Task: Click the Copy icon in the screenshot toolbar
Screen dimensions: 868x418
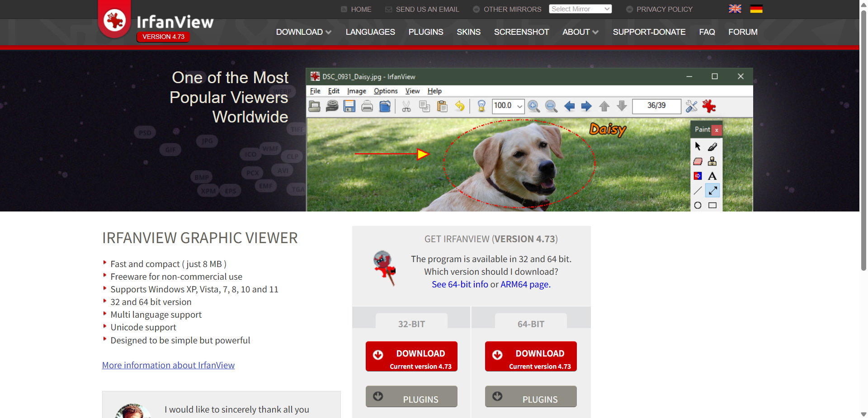Action: pyautogui.click(x=425, y=106)
